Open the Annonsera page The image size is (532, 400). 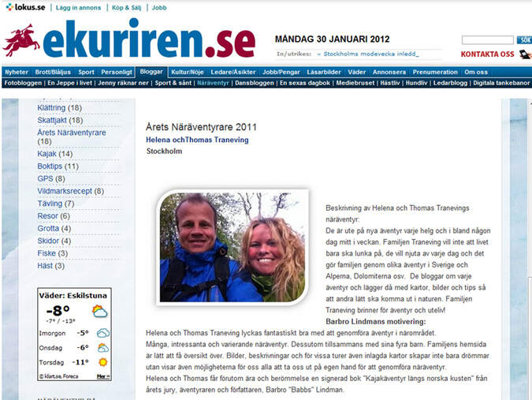[x=389, y=72]
